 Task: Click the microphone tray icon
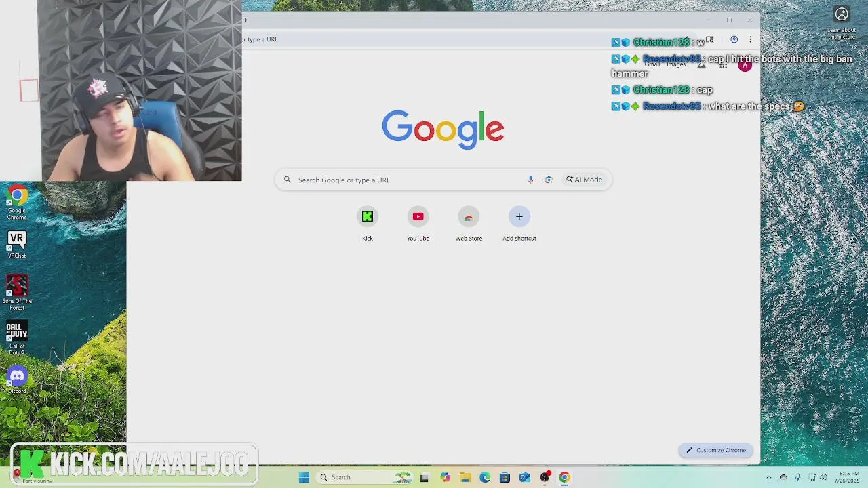(x=797, y=477)
